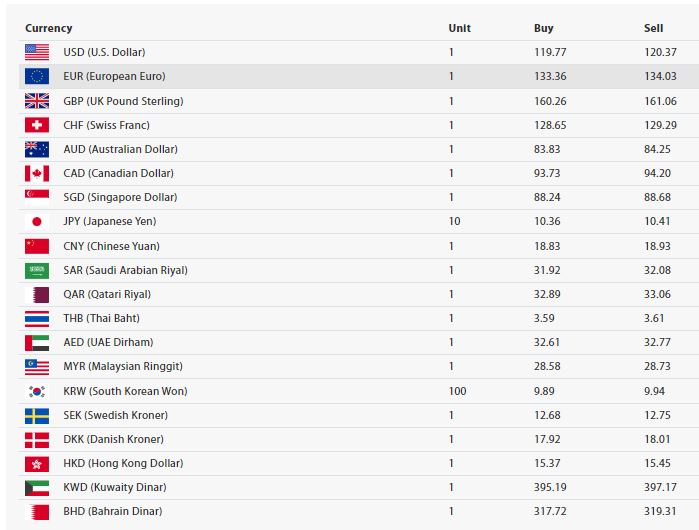Select the Canadian flag icon
699x530 pixels.
pyautogui.click(x=37, y=173)
